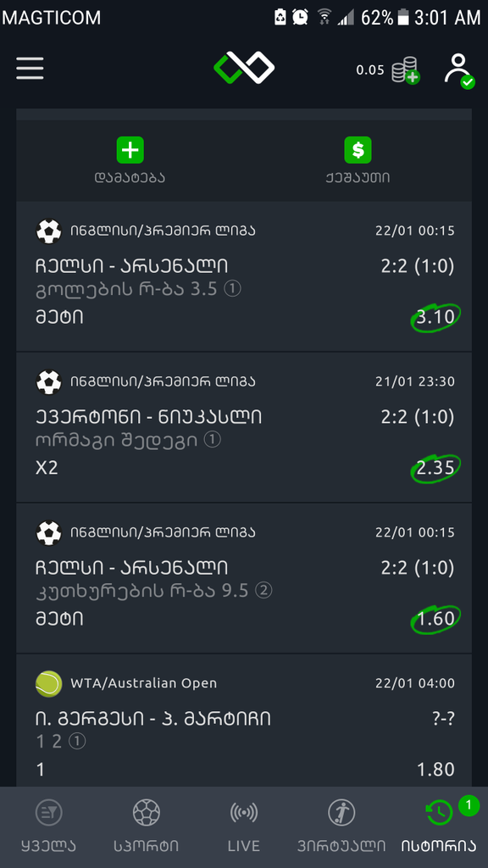Image resolution: width=488 pixels, height=868 pixels.
Task: Tap the alarm clock status bar icon
Action: pos(300,17)
